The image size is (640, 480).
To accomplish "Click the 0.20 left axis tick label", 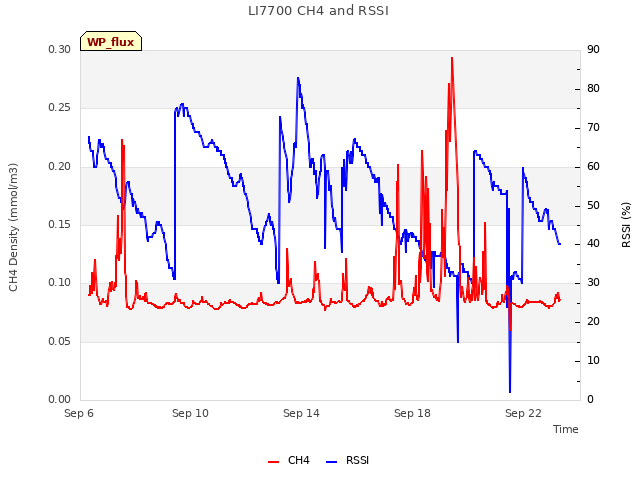I will (x=60, y=167).
